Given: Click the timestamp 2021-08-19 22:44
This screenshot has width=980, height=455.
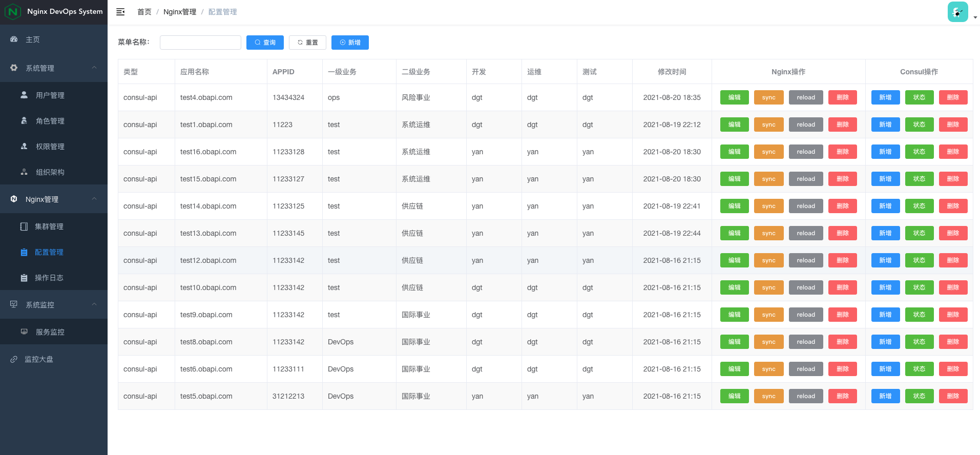Looking at the screenshot, I should (x=672, y=233).
